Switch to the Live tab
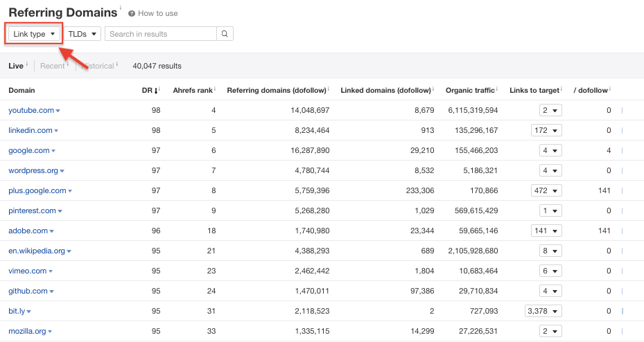644x342 pixels. 16,66
